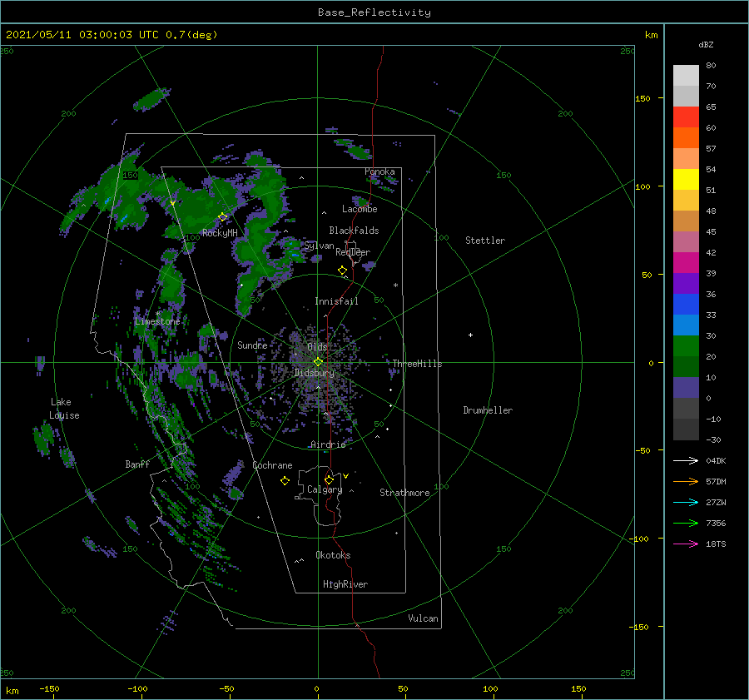749x700 pixels.
Task: Click the green 7356 arrow in legend
Action: click(x=686, y=524)
